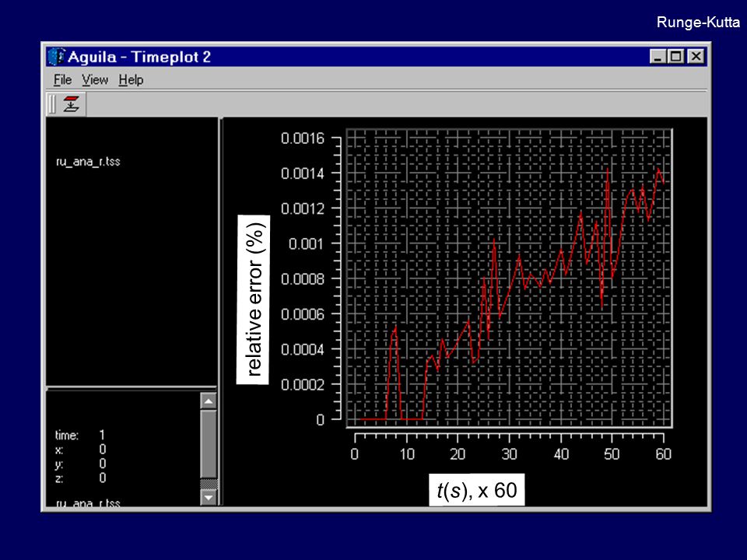Image resolution: width=747 pixels, height=560 pixels.
Task: Open the Help menu
Action: coord(131,79)
